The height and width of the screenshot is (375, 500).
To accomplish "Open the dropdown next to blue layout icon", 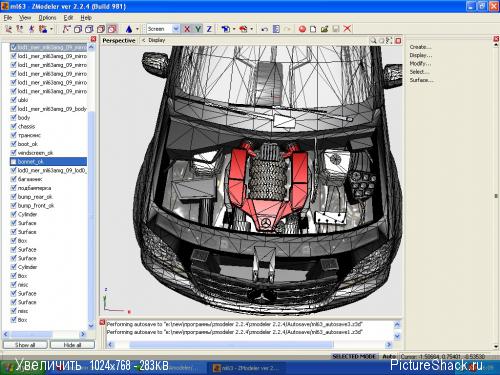I will [x=234, y=29].
